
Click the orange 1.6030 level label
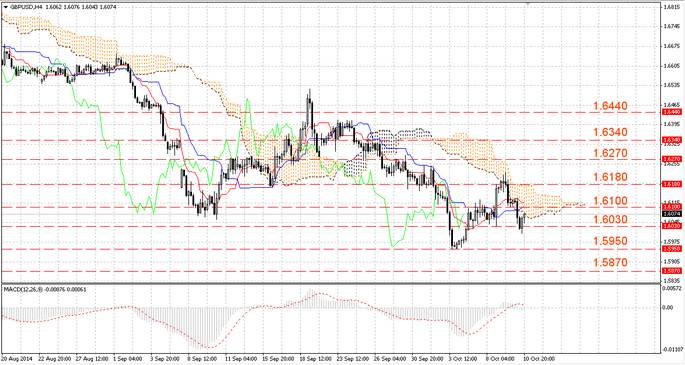click(x=610, y=220)
